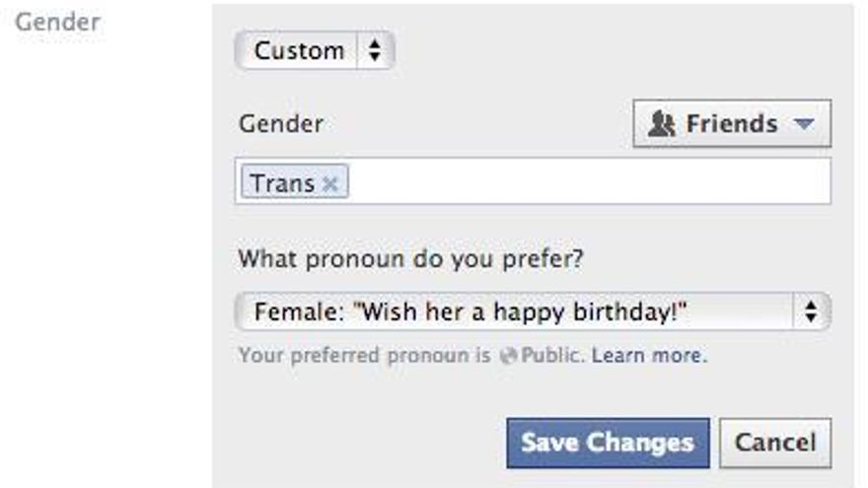This screenshot has height=488, width=868.
Task: Remove the Trans gender tag
Action: [x=330, y=183]
